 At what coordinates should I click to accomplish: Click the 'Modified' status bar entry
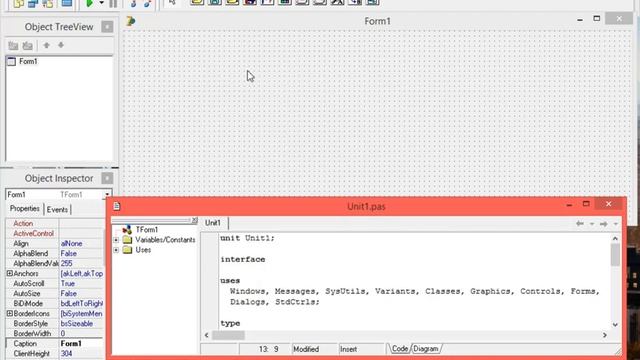[306, 349]
